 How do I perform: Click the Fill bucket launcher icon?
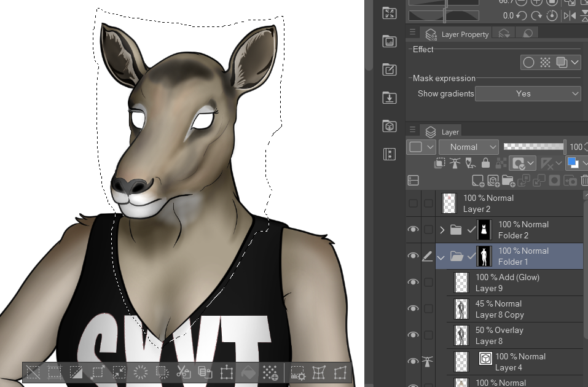[x=248, y=372]
